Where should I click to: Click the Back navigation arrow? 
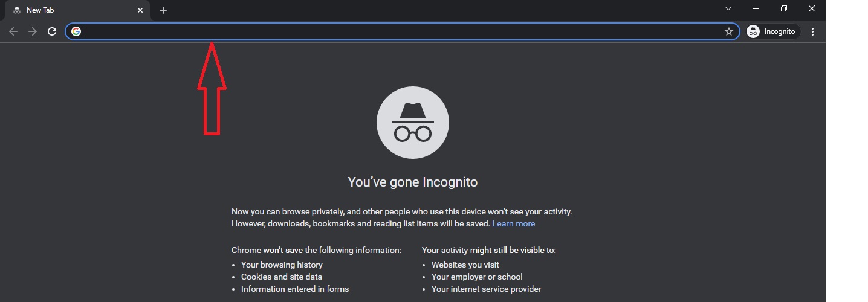[x=13, y=31]
